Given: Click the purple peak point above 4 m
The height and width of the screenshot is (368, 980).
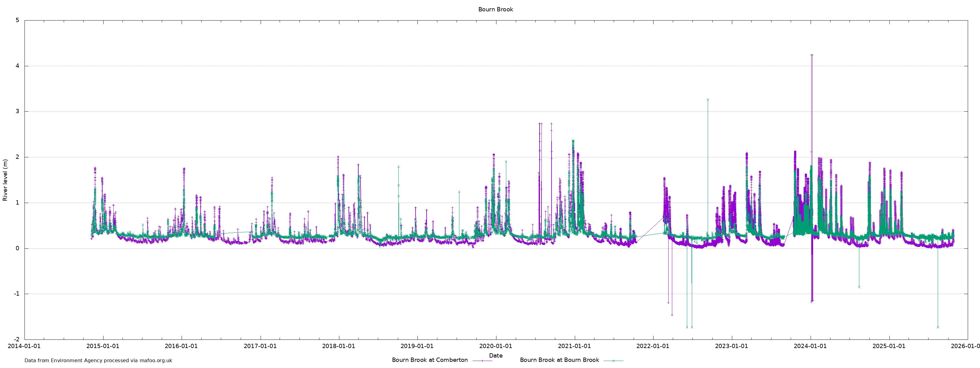Looking at the screenshot, I should tap(812, 55).
